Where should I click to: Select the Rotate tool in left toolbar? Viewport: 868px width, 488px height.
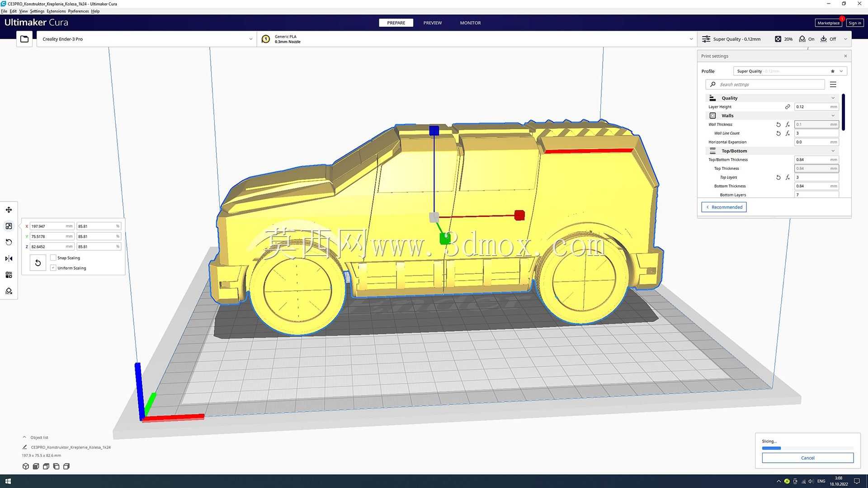[9, 242]
